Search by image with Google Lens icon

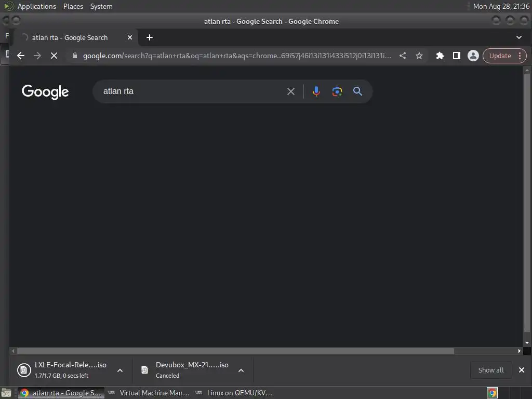pos(337,91)
